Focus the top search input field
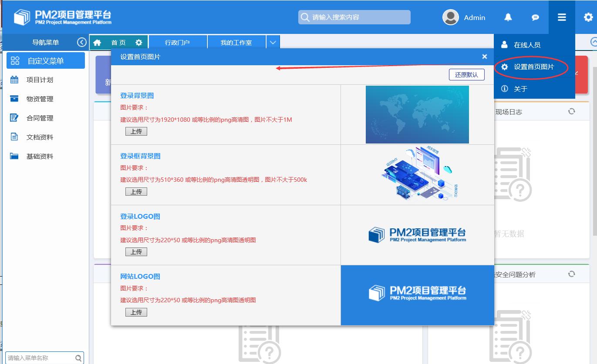597x364 pixels. (359, 17)
